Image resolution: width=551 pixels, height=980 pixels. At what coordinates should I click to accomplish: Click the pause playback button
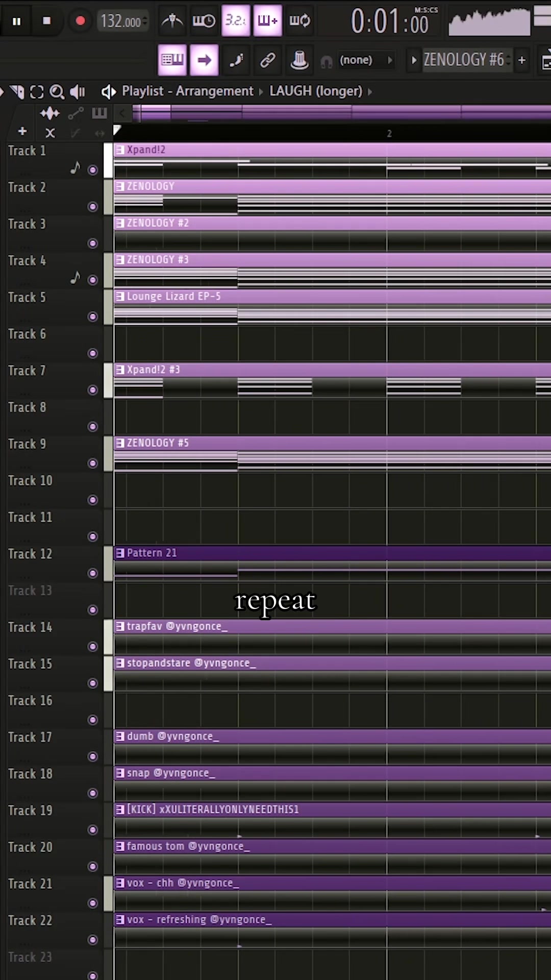point(17,21)
